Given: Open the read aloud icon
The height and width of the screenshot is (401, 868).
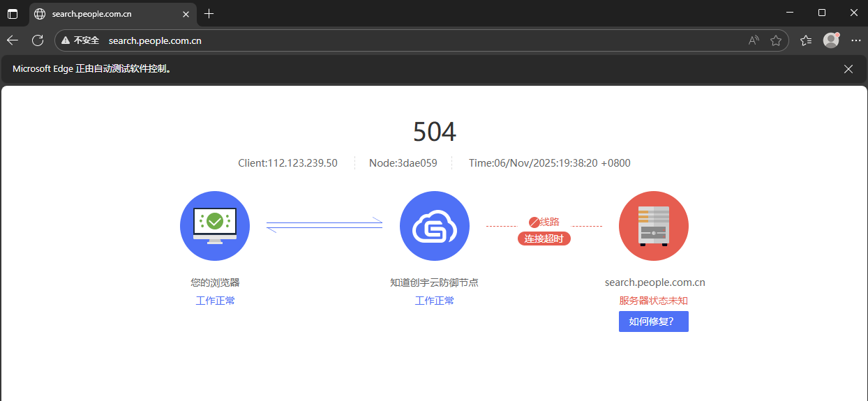Looking at the screenshot, I should 754,40.
